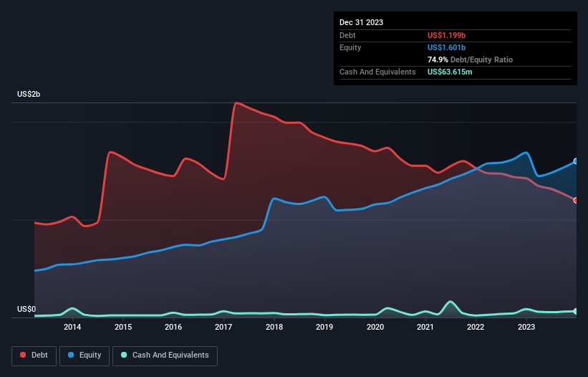Click the teal Cash endpoint marker

click(576, 311)
